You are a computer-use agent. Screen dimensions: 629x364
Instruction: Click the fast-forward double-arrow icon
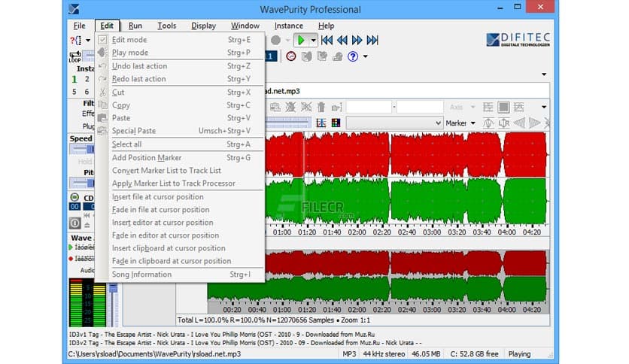357,40
